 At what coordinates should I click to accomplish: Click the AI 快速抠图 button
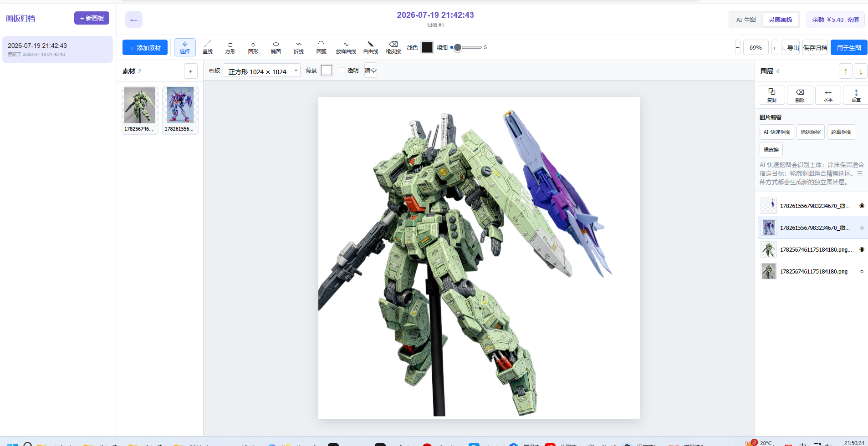[x=777, y=132]
